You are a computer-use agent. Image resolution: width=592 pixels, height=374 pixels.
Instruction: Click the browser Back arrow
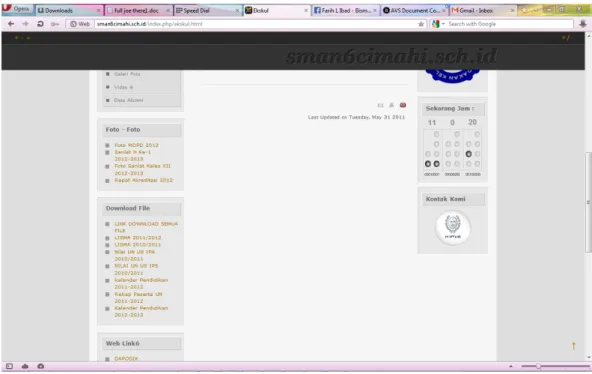(11, 24)
